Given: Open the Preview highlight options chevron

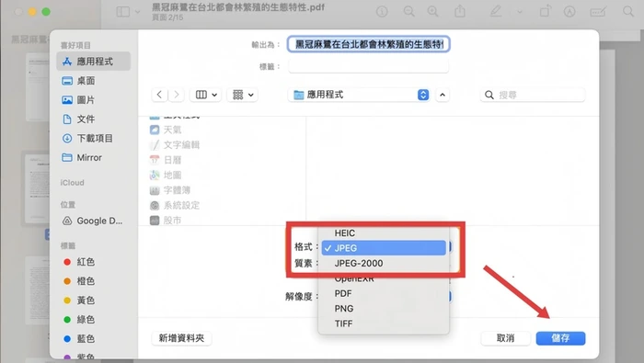Looking at the screenshot, I should (x=520, y=12).
